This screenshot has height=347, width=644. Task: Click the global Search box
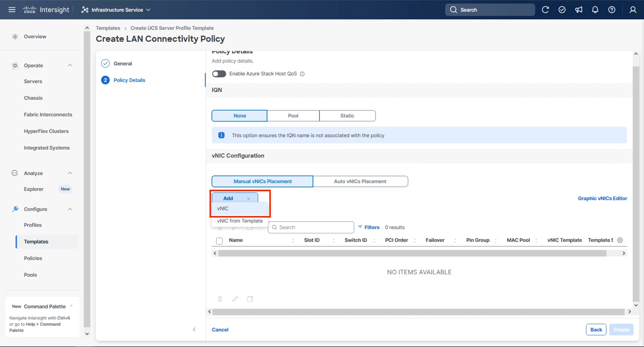[490, 10]
